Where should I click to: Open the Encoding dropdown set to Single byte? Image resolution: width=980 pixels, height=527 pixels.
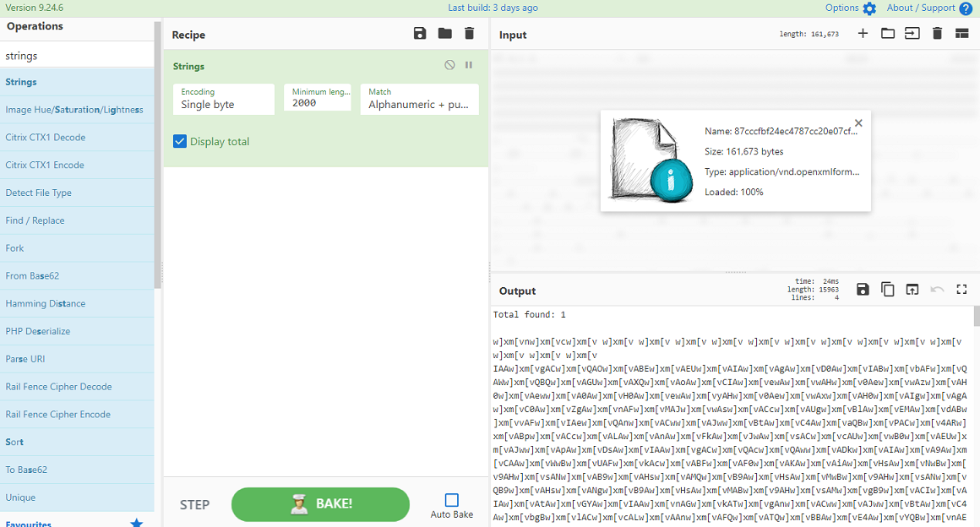(x=224, y=100)
